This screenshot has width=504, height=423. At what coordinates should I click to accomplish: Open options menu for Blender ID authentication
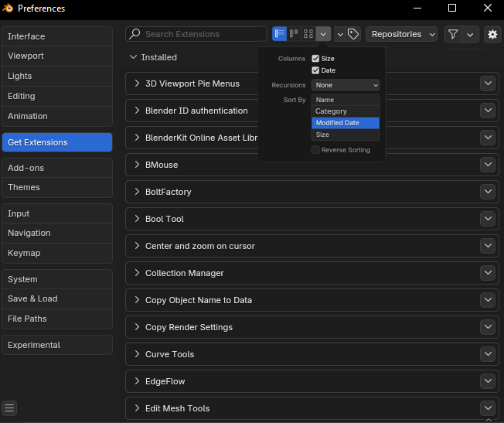[x=488, y=111]
